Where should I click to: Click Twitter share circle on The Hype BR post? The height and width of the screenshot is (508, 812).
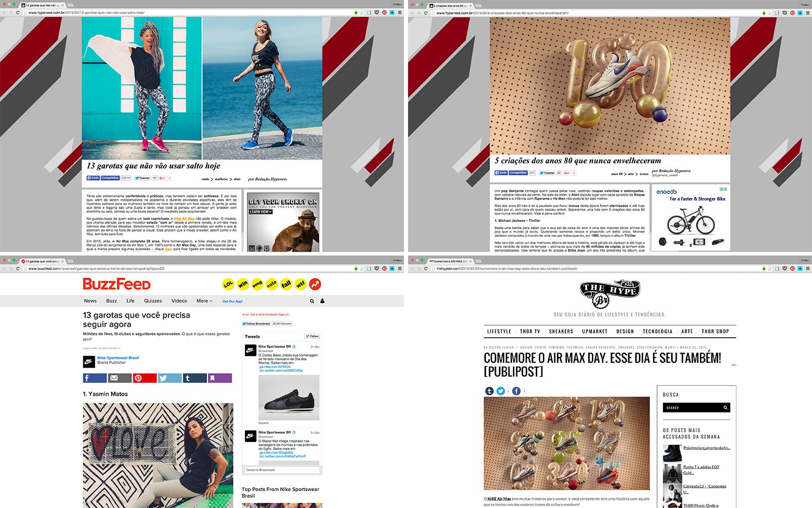pyautogui.click(x=500, y=391)
